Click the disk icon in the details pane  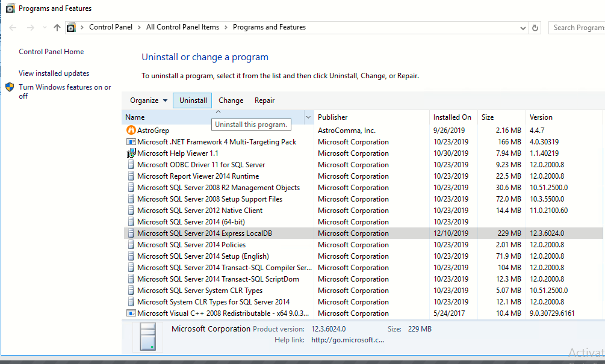click(x=147, y=336)
